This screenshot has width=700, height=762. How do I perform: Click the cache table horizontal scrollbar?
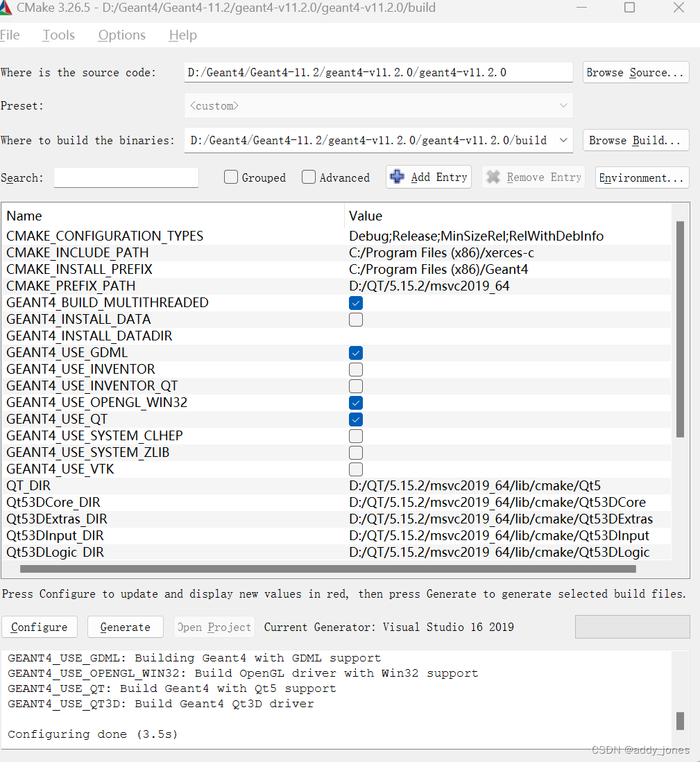328,569
